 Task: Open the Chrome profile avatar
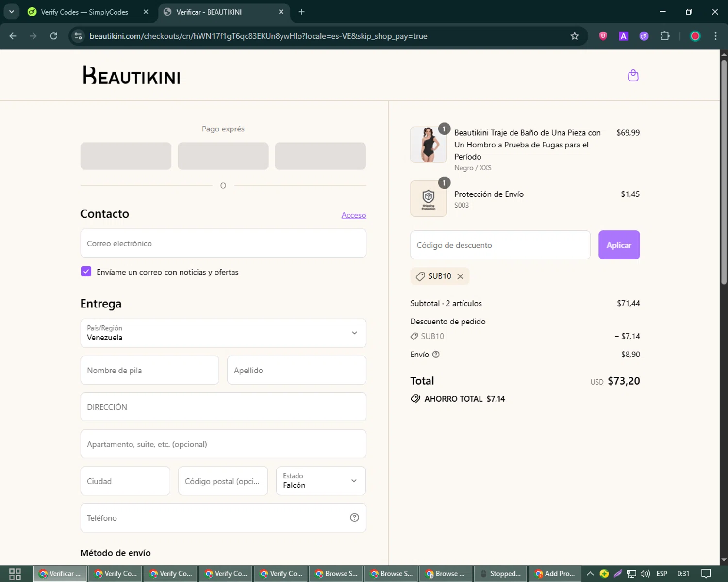(x=695, y=36)
